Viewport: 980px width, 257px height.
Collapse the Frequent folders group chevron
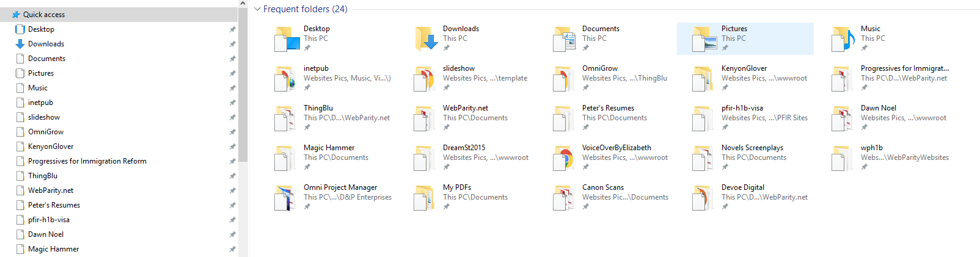258,9
